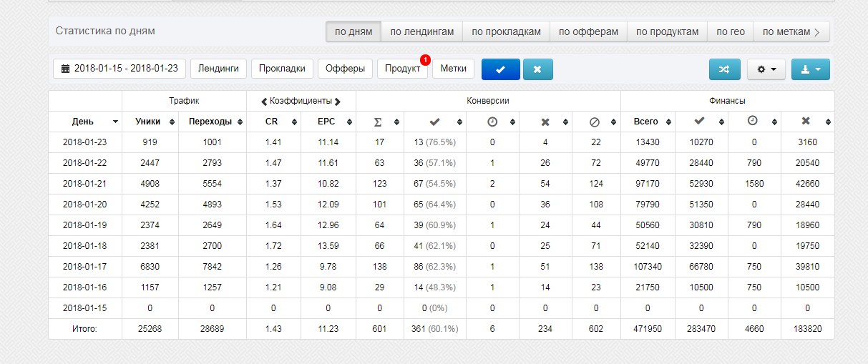Image resolution: width=868 pixels, height=364 pixels.
Task: Sort by rejected conversions X column
Action: 545,122
